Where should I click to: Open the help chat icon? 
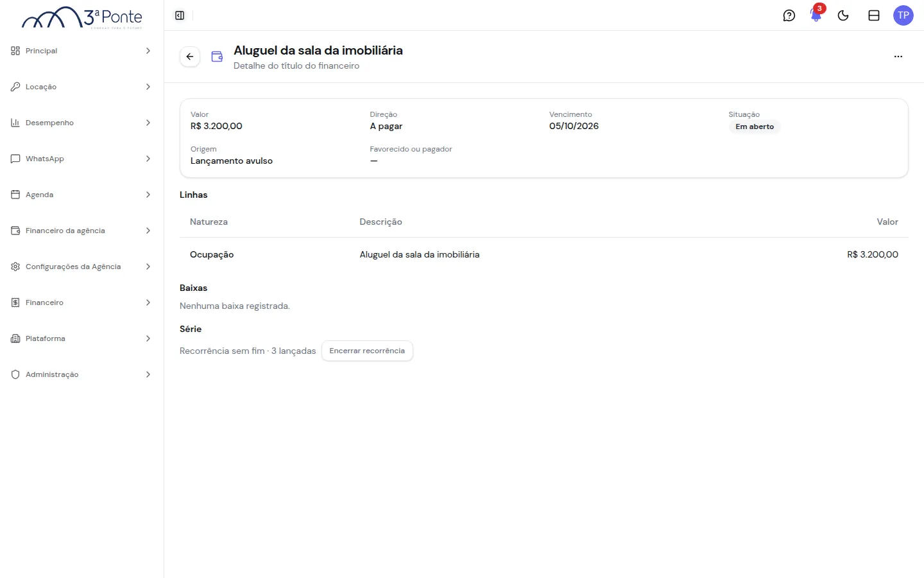pos(789,15)
